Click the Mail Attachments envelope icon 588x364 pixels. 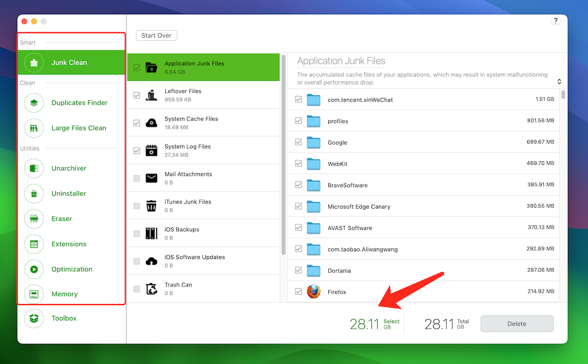[151, 178]
